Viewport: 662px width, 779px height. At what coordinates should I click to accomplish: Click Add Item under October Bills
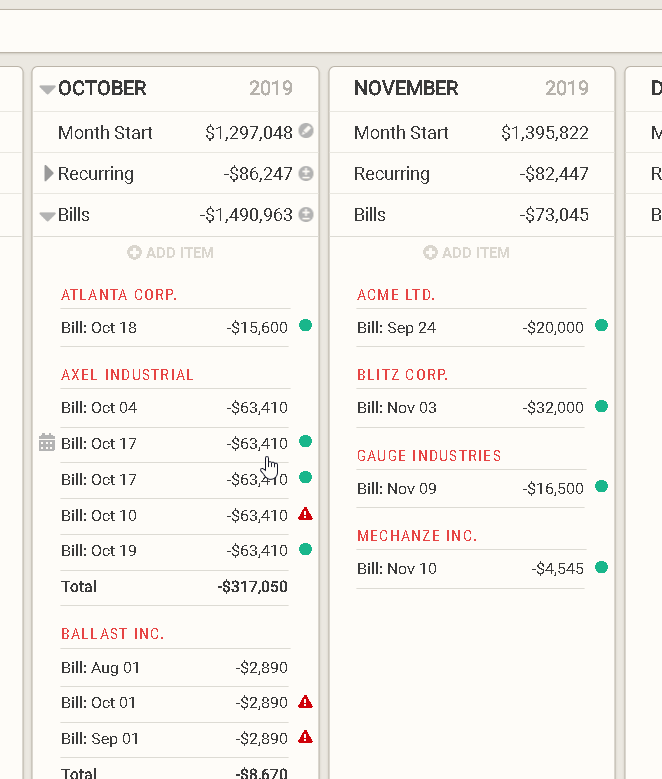pyautogui.click(x=171, y=253)
